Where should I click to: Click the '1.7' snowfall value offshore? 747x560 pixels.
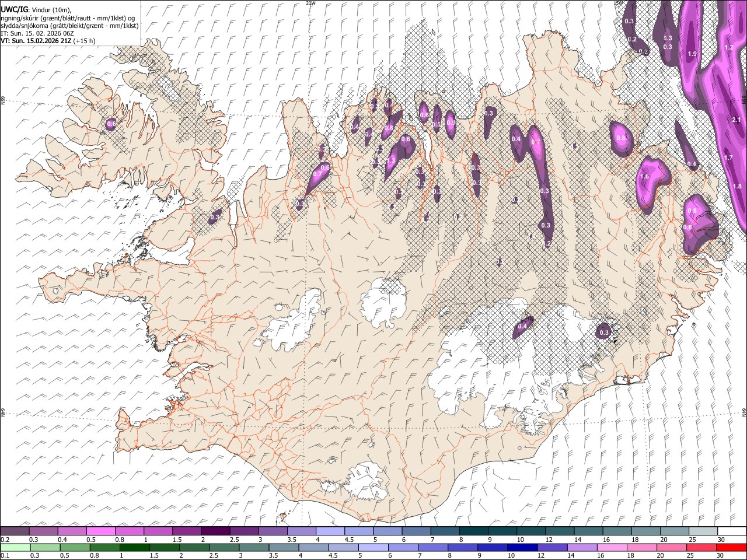tap(728, 158)
